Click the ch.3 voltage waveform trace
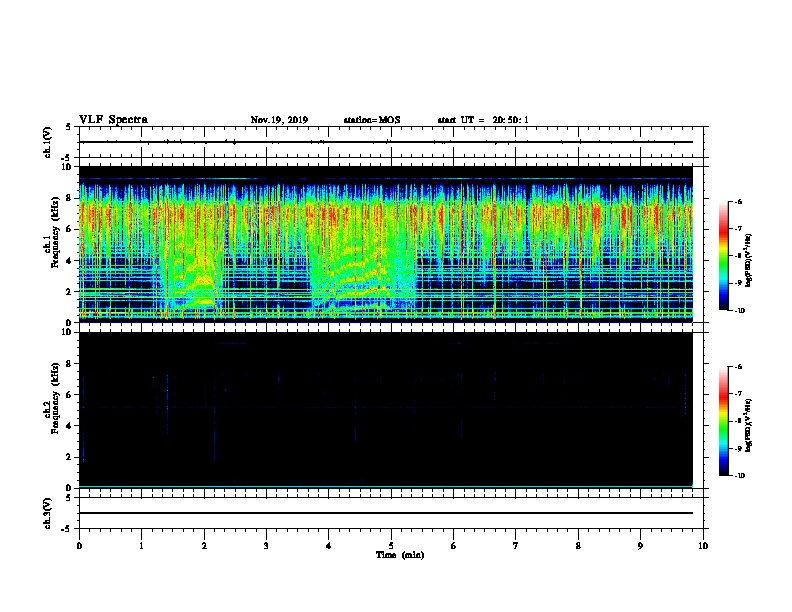Image resolution: width=792 pixels, height=612 pixels. point(386,513)
